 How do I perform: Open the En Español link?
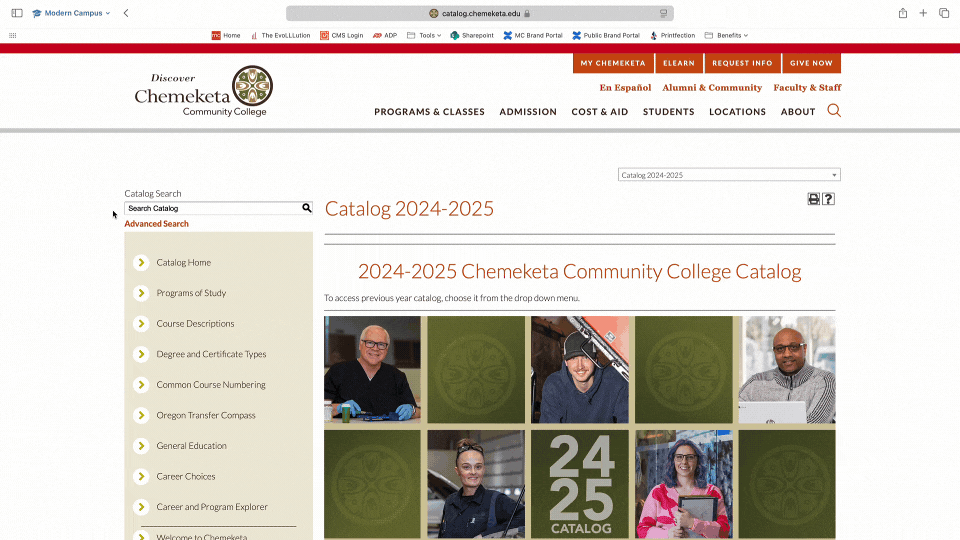[x=625, y=88]
